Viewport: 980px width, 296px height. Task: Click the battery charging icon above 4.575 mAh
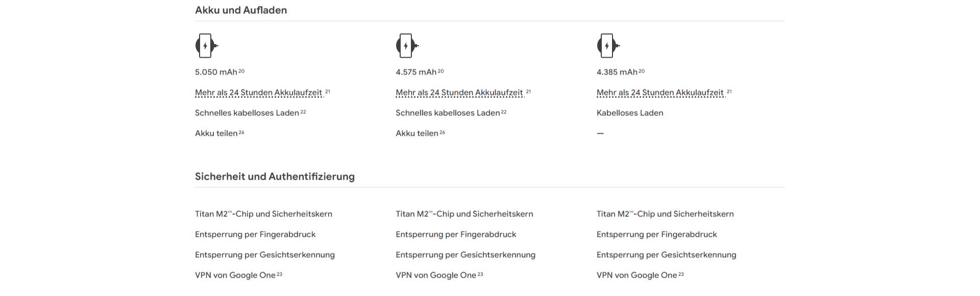(407, 46)
